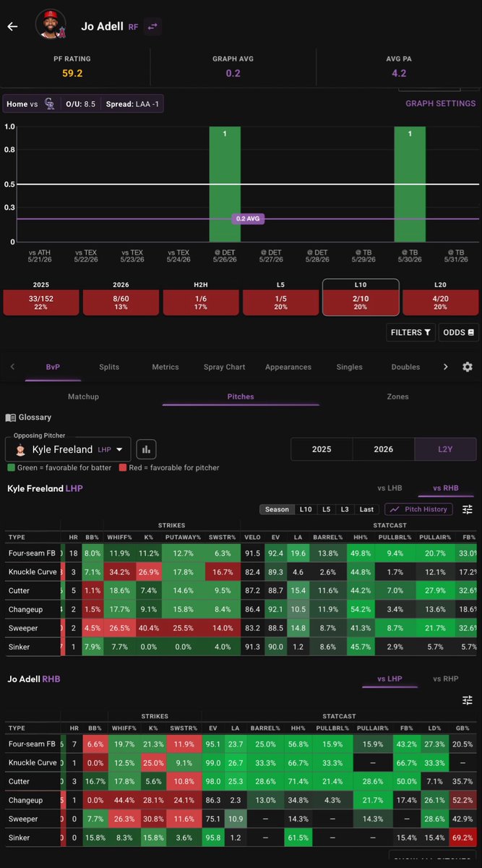Open the Pitches sub-tab

pyautogui.click(x=240, y=396)
